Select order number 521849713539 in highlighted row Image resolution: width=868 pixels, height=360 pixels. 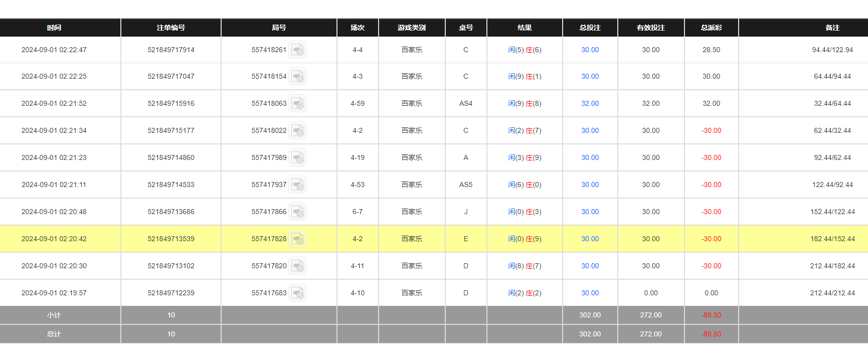170,239
